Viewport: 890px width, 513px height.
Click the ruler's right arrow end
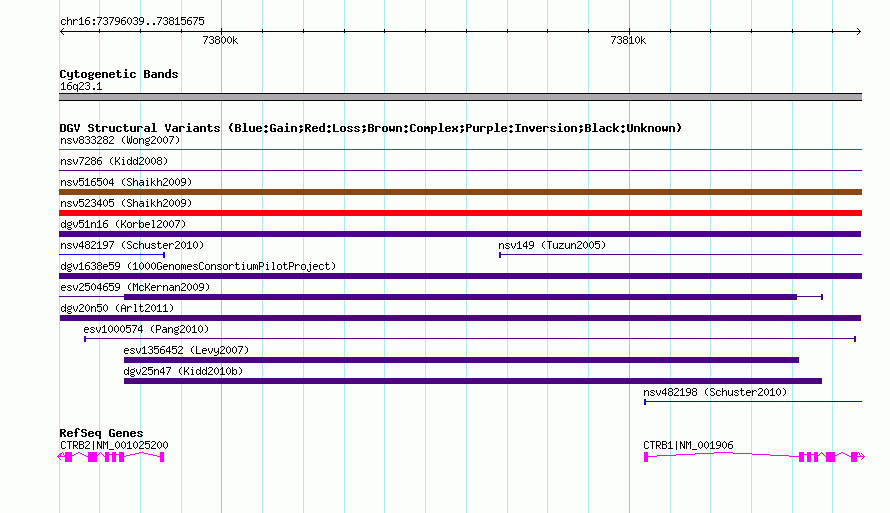[859, 31]
